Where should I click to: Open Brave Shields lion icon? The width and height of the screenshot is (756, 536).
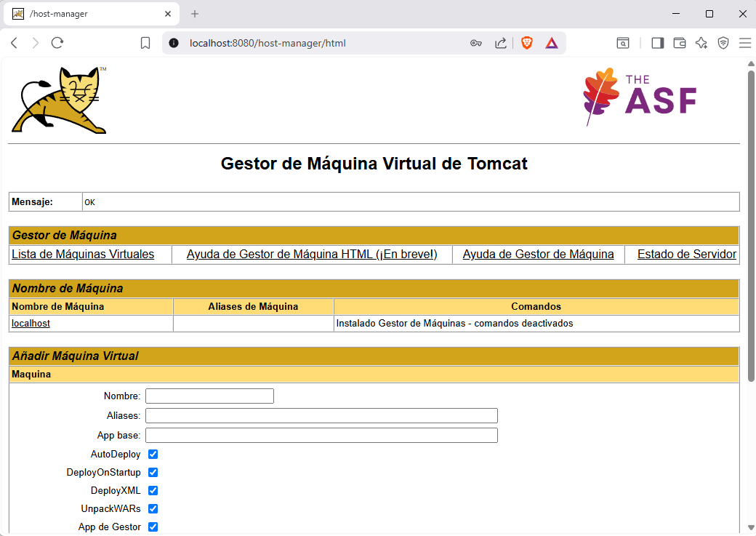(x=527, y=43)
